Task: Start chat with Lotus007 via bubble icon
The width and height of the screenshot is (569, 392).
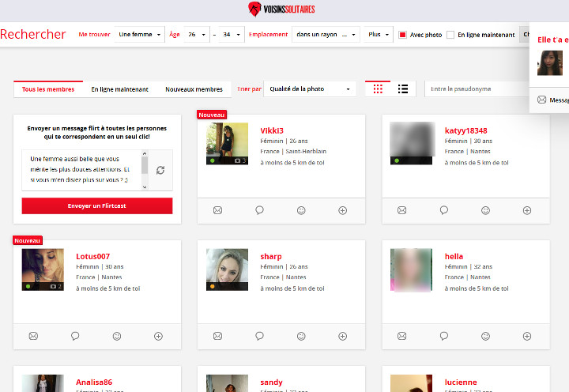Action: [x=75, y=336]
